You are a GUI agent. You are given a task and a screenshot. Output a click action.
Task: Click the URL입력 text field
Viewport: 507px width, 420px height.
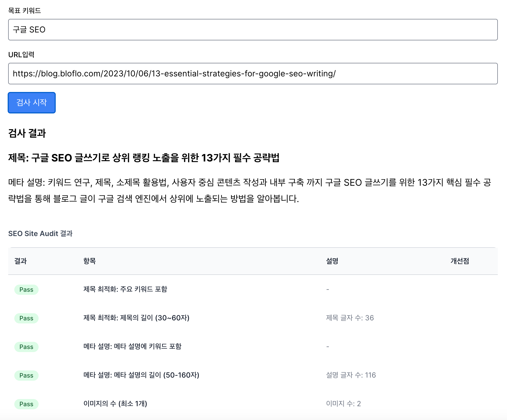(253, 74)
